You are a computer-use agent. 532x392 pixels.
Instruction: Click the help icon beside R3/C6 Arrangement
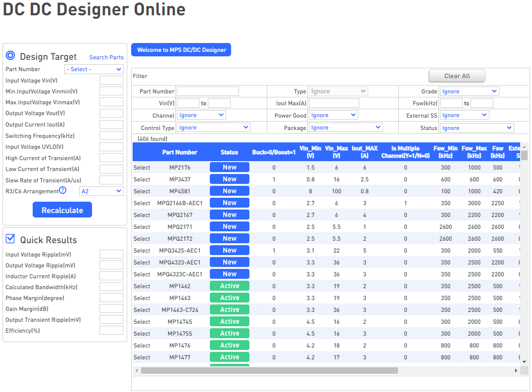[x=62, y=189]
